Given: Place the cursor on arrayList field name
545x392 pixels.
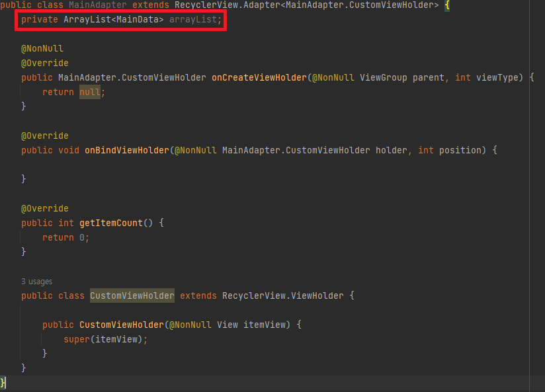Looking at the screenshot, I should coord(193,19).
